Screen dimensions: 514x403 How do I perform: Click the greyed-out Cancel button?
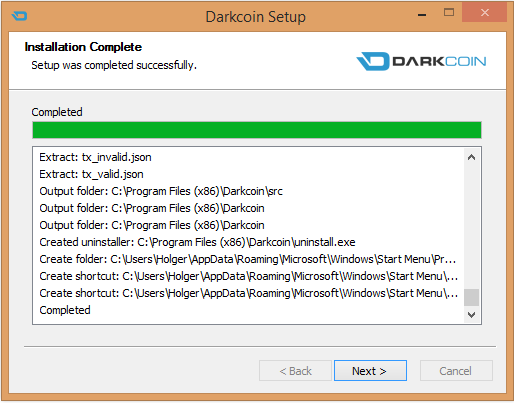[x=456, y=370]
